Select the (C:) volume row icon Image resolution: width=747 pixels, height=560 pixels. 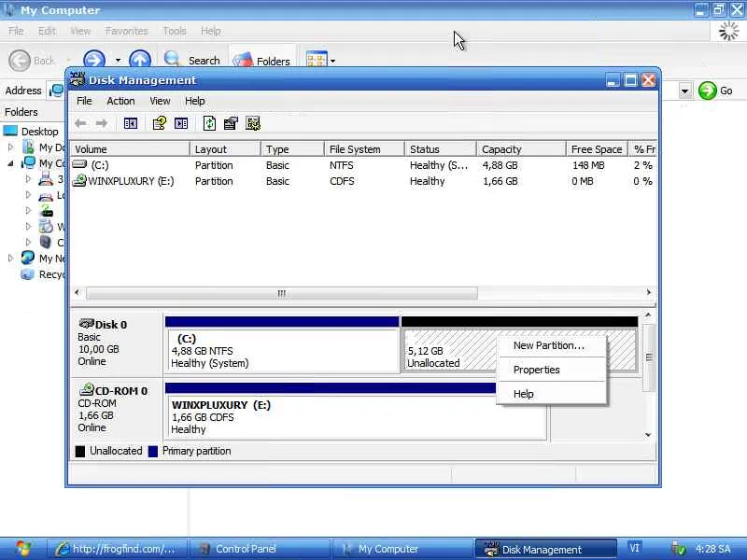click(79, 164)
